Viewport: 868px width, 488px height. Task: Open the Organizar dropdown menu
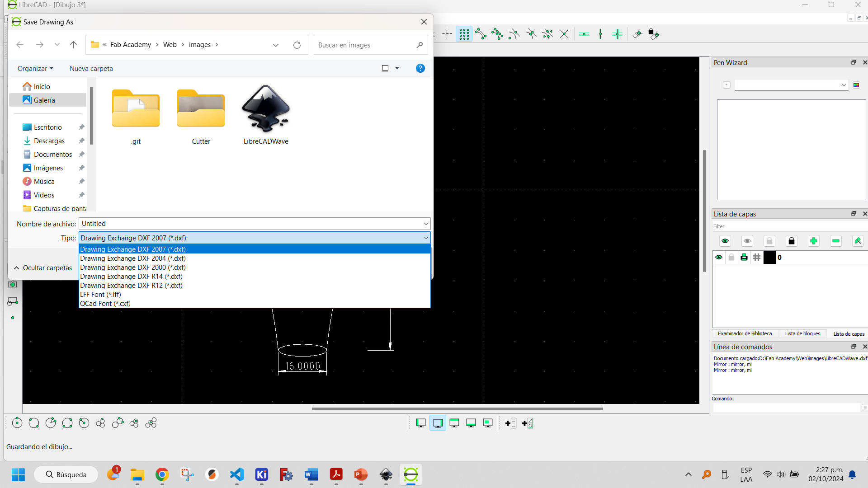[x=35, y=69]
